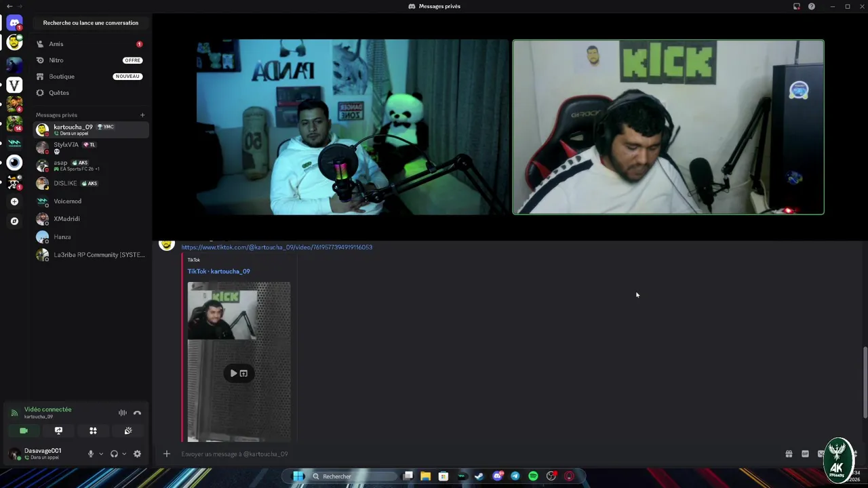Toggle noise suppression waveform icon
Screen dimensions: 868x488
point(123,413)
